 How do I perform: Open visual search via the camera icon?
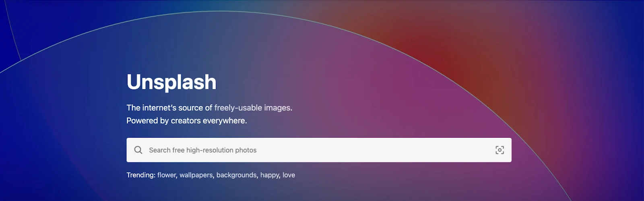tap(500, 150)
